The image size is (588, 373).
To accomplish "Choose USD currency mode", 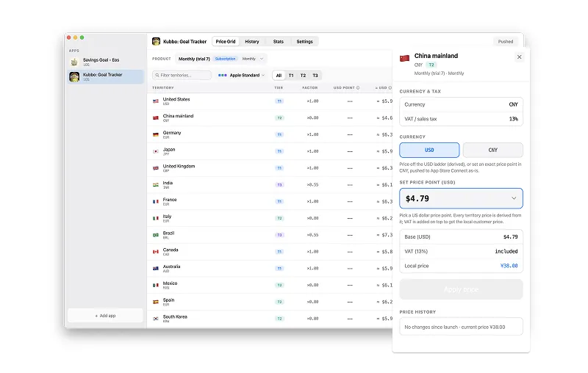I will (429, 151).
